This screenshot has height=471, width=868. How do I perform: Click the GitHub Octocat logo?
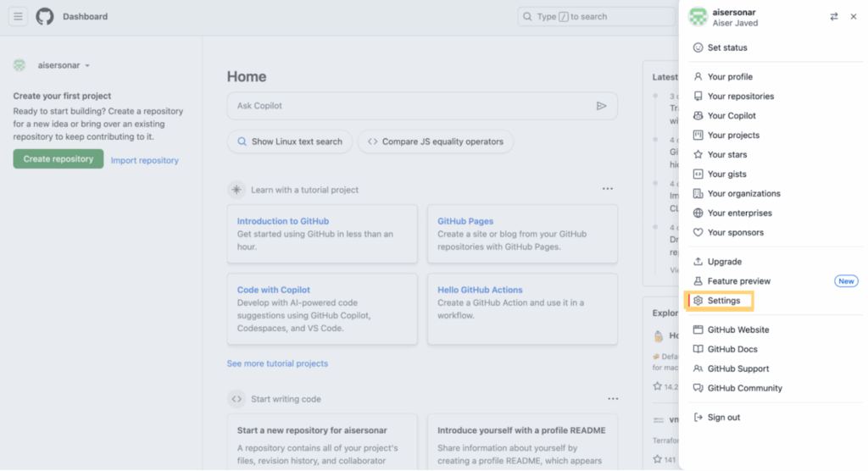(45, 17)
